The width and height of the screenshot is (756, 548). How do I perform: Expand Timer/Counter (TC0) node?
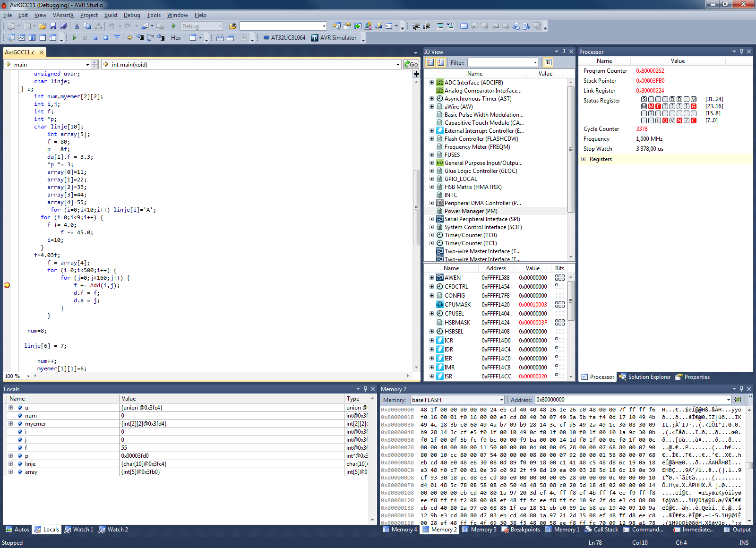(431, 235)
